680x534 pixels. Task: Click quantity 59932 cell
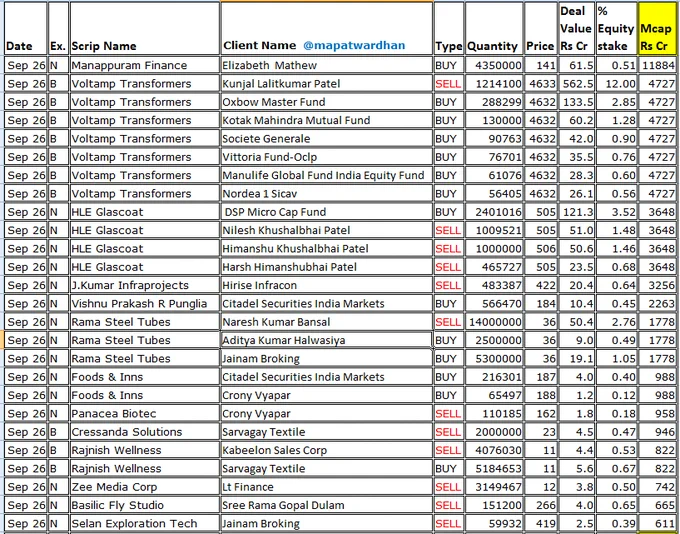pyautogui.click(x=494, y=524)
